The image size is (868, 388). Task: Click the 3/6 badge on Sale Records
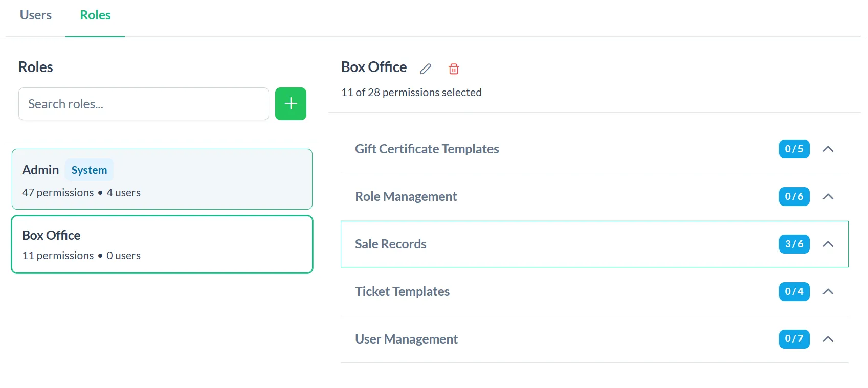794,244
